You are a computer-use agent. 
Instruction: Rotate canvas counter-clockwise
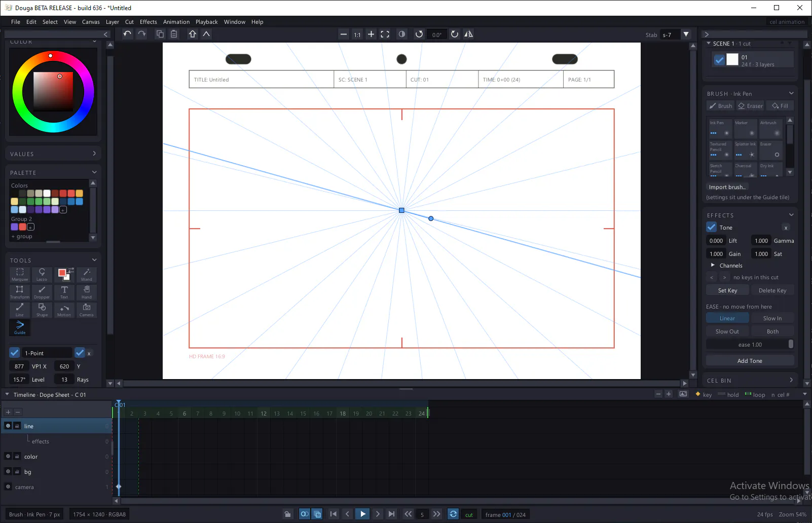[x=419, y=34]
